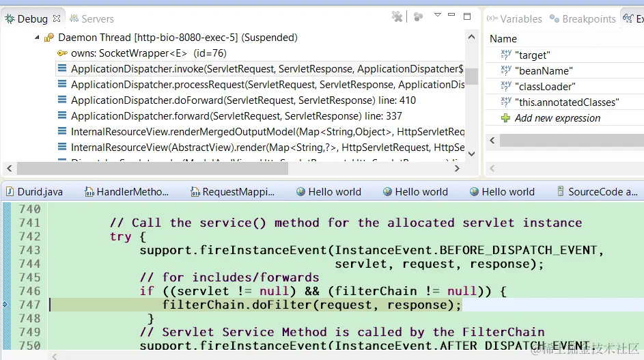Click filterChain.doFilter(request, response) code line
The image size is (644, 360).
click(311, 305)
